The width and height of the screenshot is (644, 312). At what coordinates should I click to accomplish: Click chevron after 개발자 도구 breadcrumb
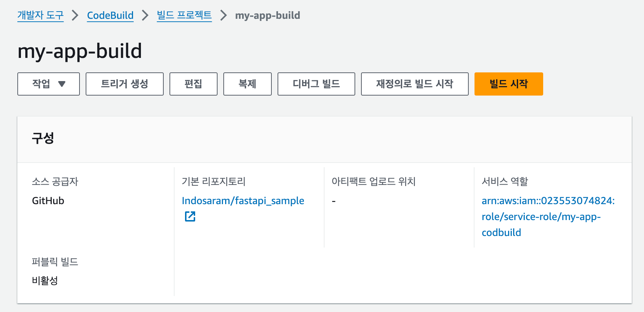point(75,15)
